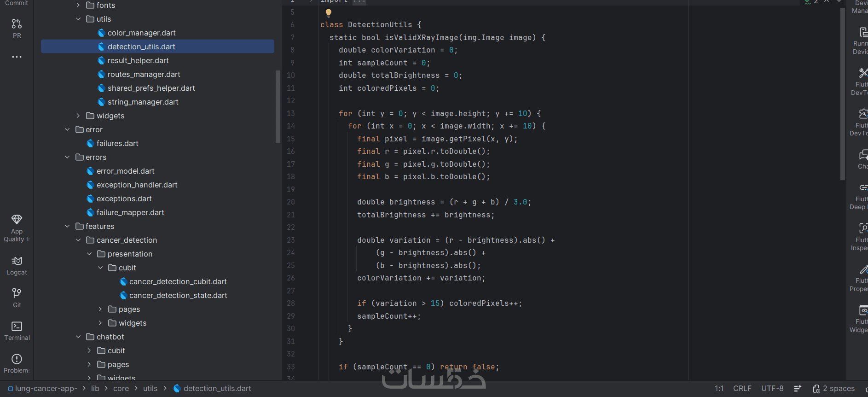The height and width of the screenshot is (397, 868).
Task: Open the Terminal tool window
Action: tap(17, 331)
